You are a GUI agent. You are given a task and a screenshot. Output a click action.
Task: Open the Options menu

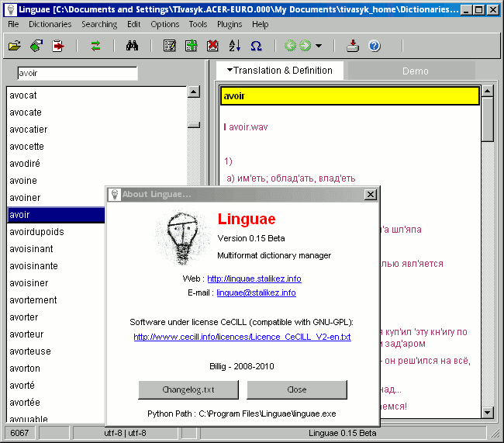point(165,24)
